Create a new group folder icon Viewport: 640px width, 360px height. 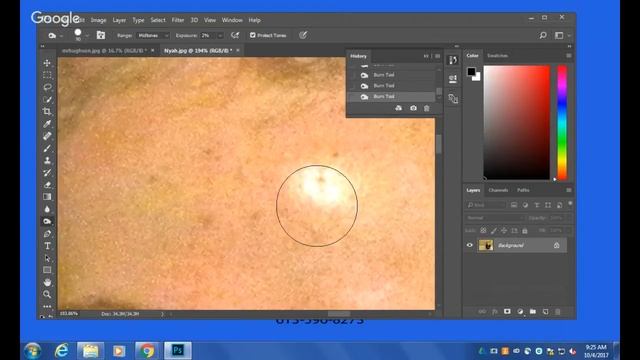click(x=533, y=311)
